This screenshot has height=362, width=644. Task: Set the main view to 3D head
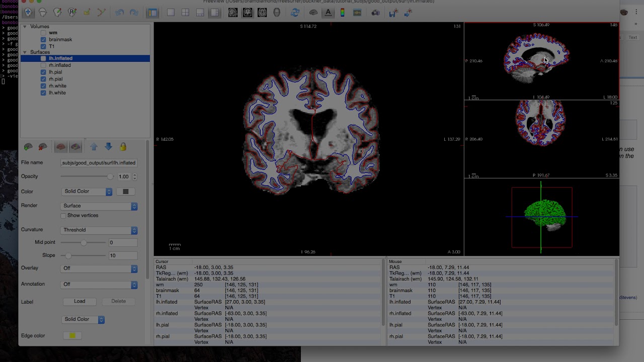click(277, 13)
